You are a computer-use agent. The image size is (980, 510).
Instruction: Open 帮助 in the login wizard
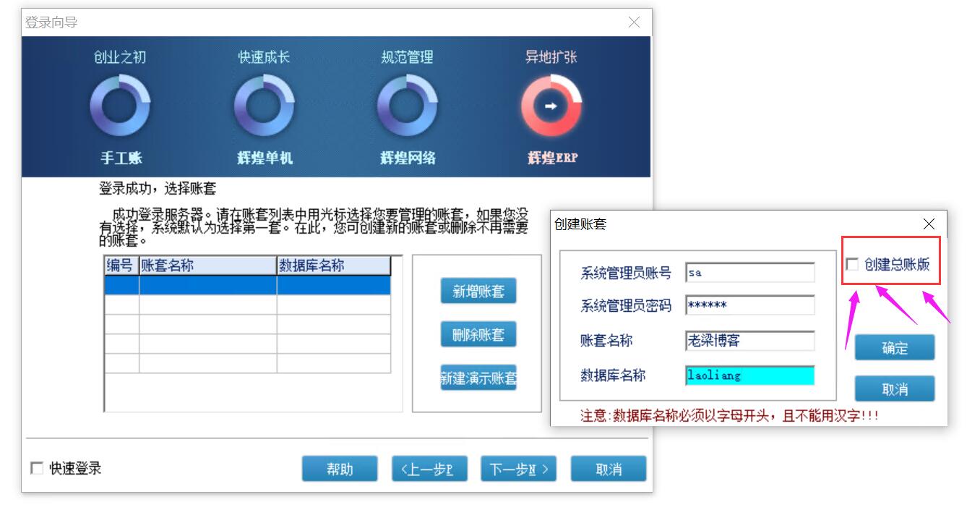[x=340, y=469]
